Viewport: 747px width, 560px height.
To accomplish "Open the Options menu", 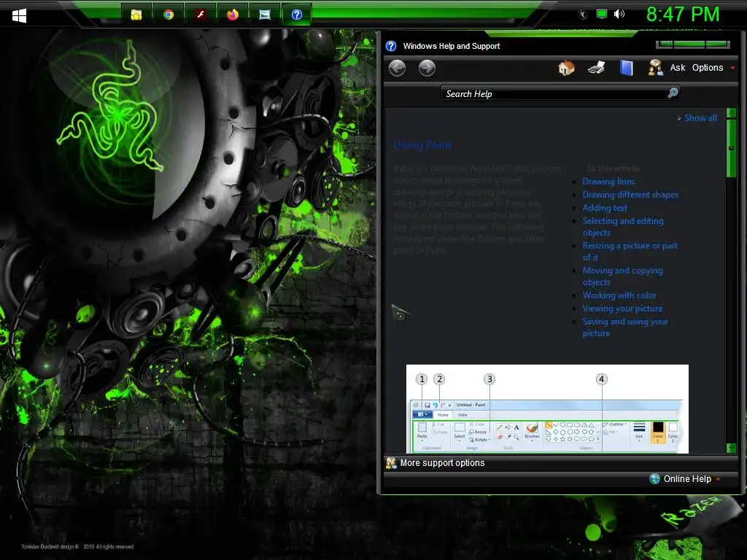I will point(708,68).
